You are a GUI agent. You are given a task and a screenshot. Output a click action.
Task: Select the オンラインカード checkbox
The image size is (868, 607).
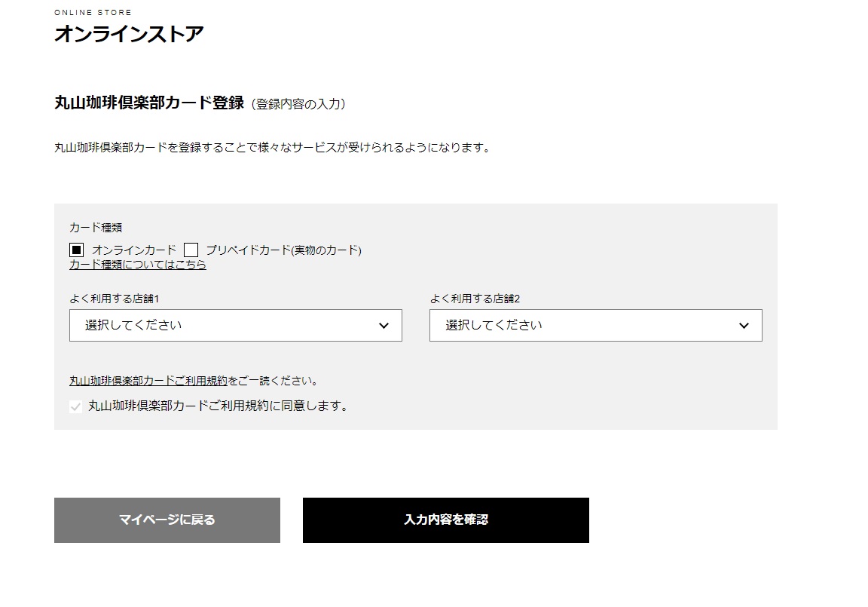tap(76, 250)
